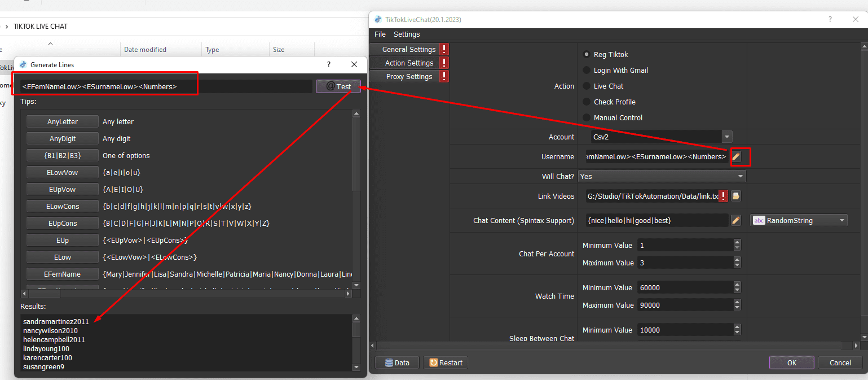This screenshot has width=868, height=380.
Task: Click the Cancel button
Action: (840, 362)
